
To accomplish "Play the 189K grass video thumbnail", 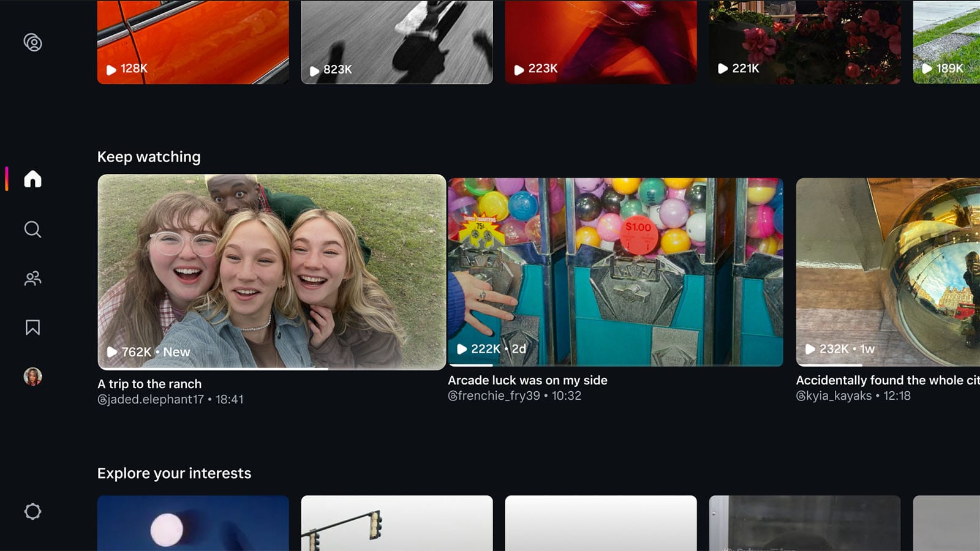I will (x=946, y=42).
